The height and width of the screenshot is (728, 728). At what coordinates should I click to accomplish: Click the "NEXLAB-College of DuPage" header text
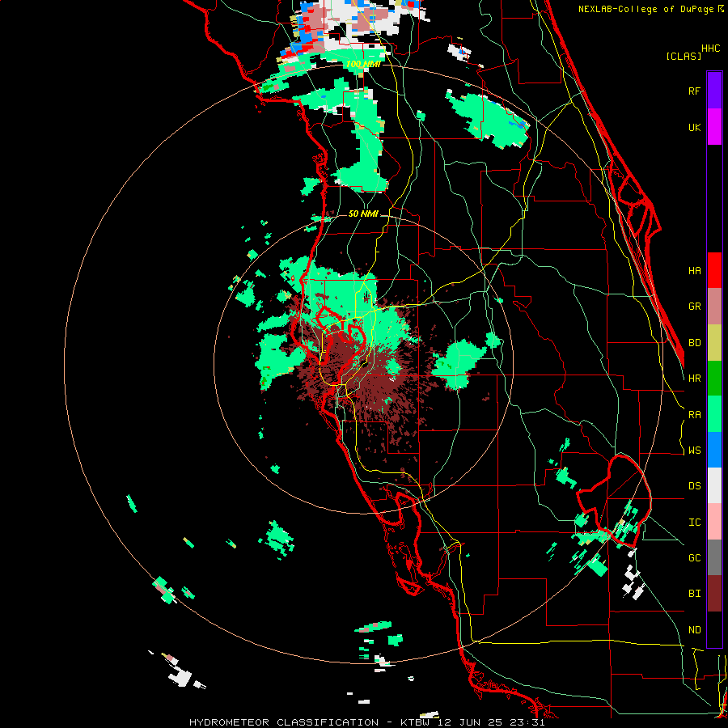(645, 9)
